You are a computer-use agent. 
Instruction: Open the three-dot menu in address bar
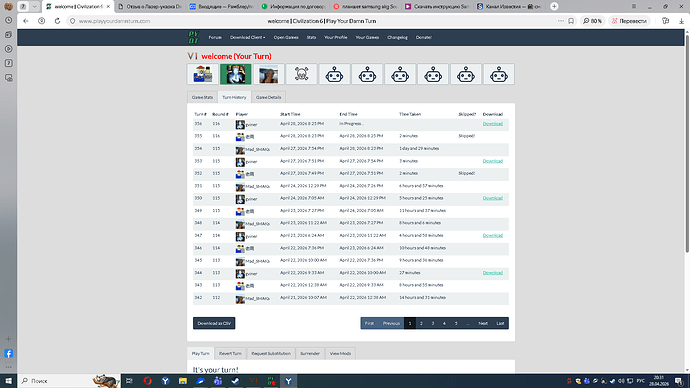point(561,21)
